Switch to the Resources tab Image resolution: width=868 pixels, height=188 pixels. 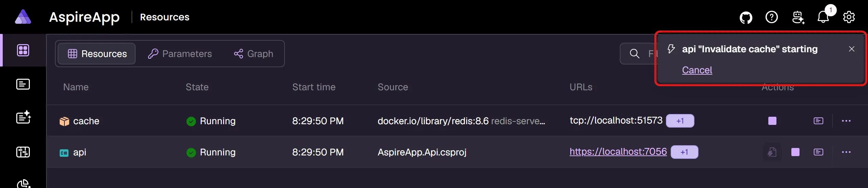[x=97, y=54]
